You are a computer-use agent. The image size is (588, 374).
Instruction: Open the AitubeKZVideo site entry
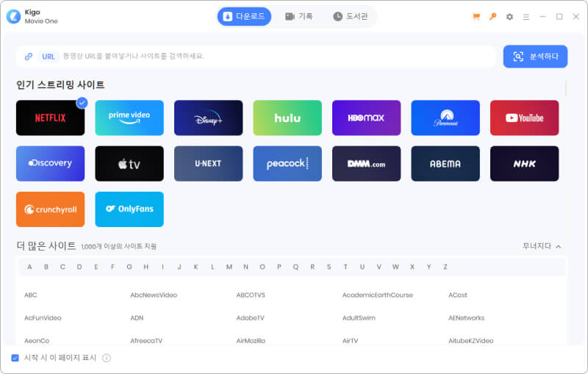(471, 341)
